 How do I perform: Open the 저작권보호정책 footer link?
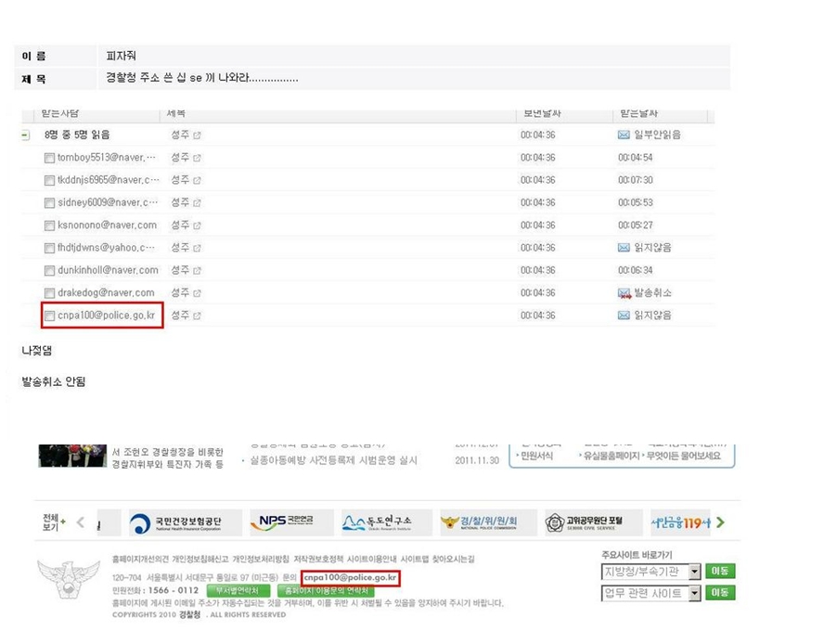pos(318,560)
